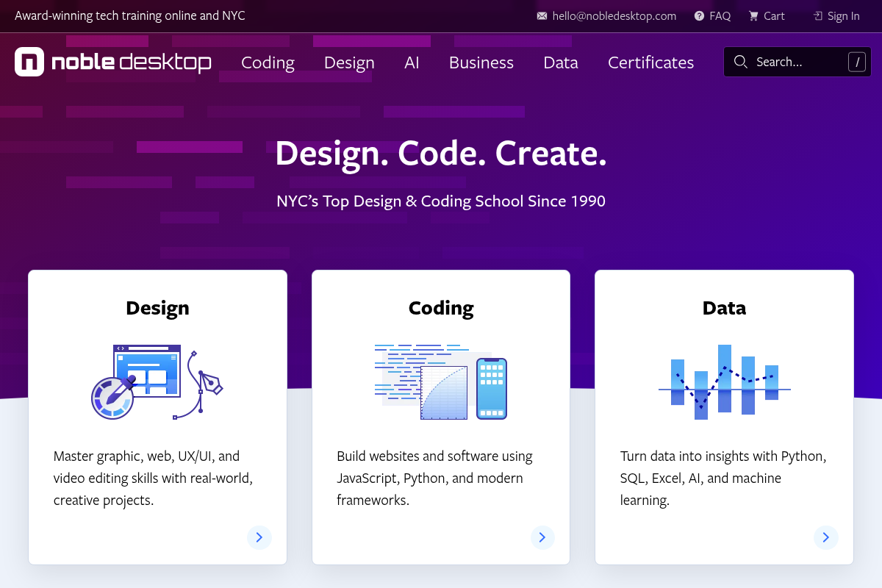
Task: Open the Data card arrow button
Action: pos(825,537)
